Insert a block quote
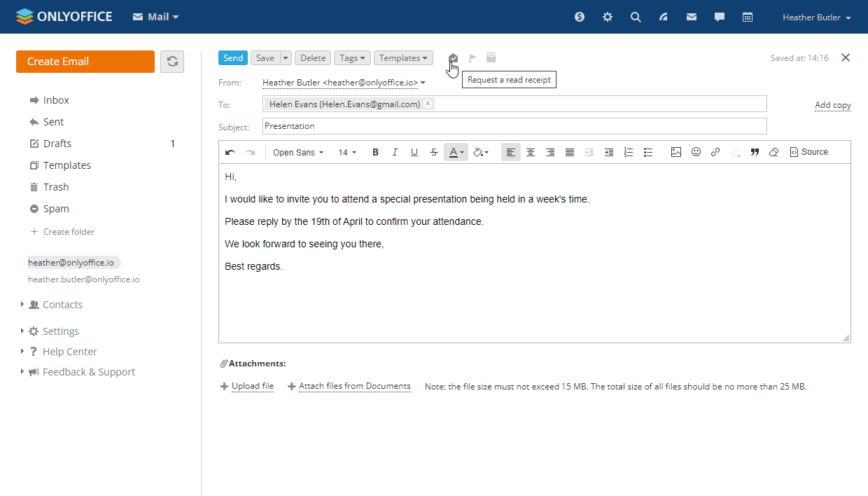This screenshot has width=868, height=496. click(755, 152)
